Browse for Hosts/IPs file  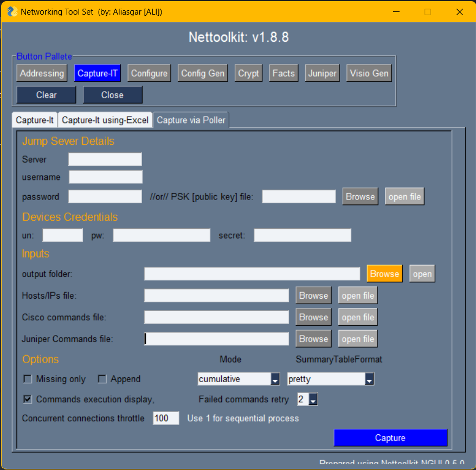(x=313, y=295)
